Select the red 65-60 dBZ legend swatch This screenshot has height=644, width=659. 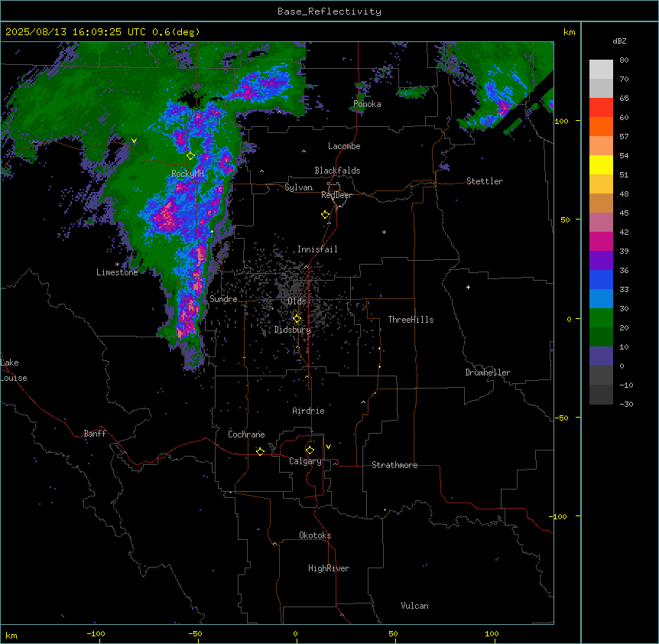click(x=601, y=107)
